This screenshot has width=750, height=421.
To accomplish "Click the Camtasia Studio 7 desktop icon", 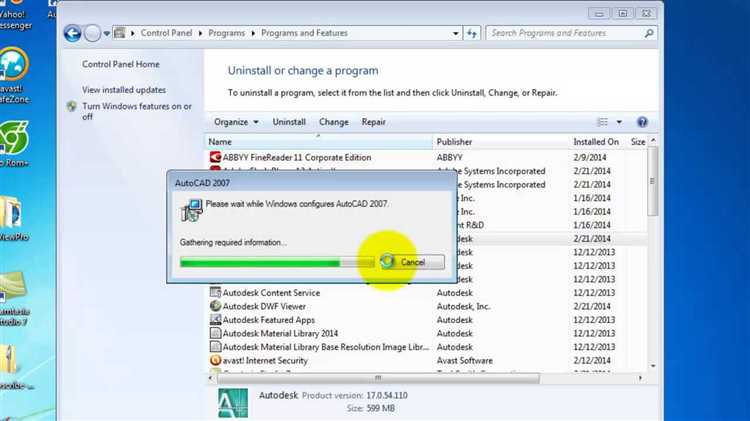I will 13,299.
